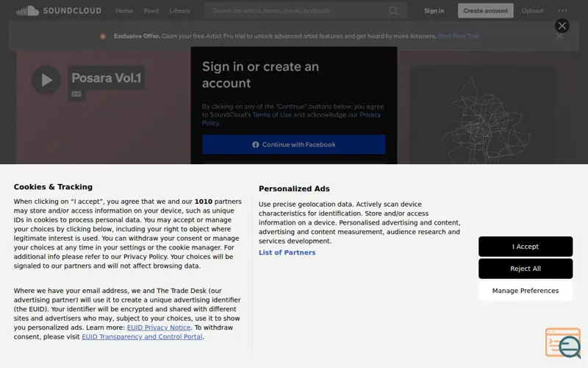Open EUID Transparency and Control Portal link

click(x=142, y=337)
